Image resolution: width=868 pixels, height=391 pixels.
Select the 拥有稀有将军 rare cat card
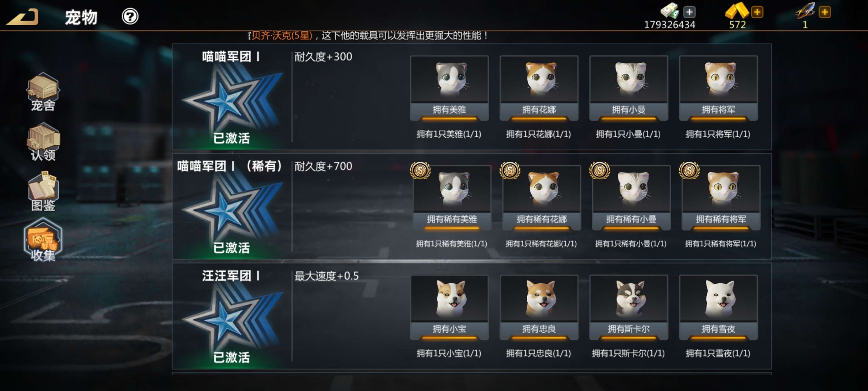[x=721, y=198]
